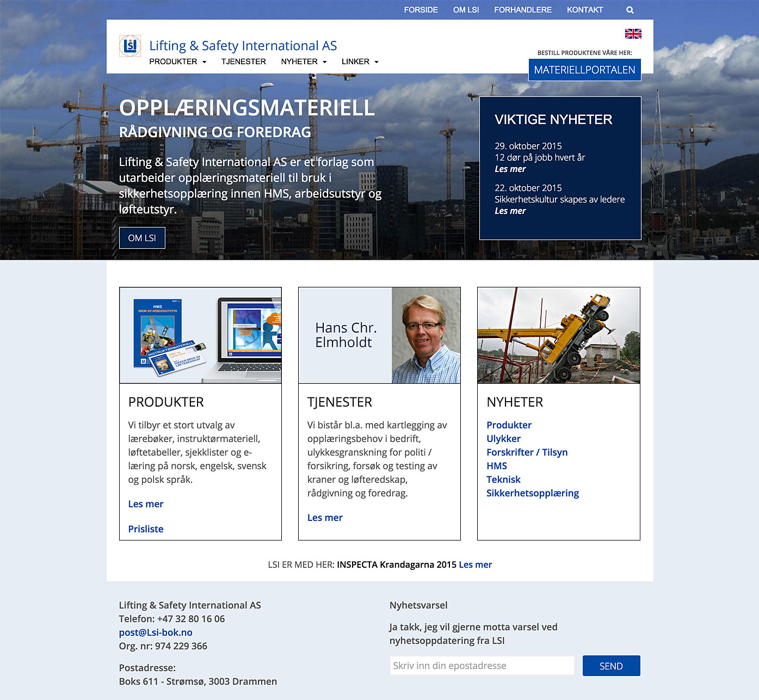Click the NYHETER card heading

point(515,402)
